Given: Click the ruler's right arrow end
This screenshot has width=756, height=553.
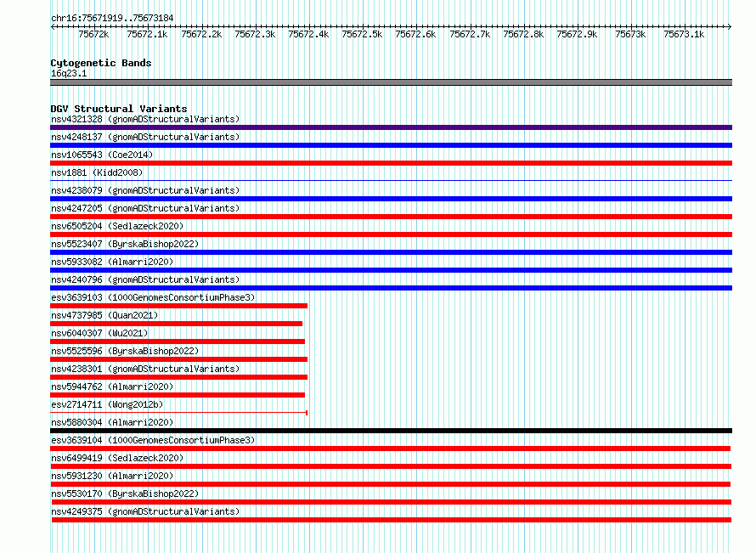Looking at the screenshot, I should (730, 27).
